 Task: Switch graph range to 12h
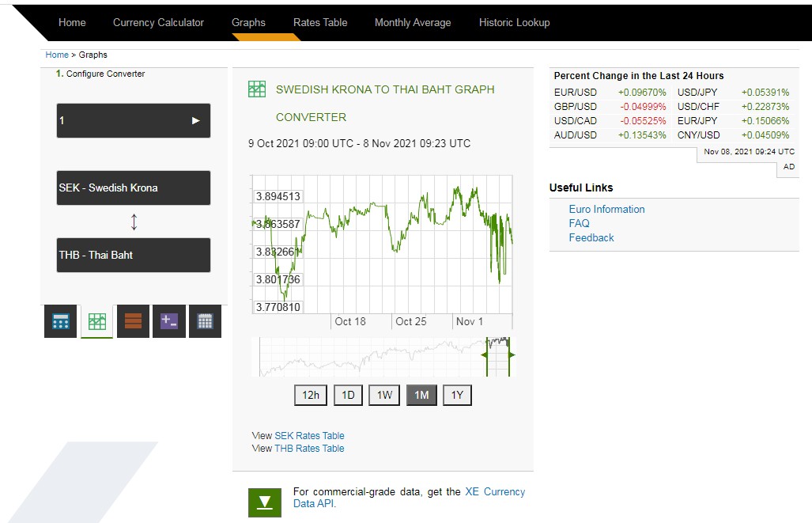pyautogui.click(x=311, y=395)
